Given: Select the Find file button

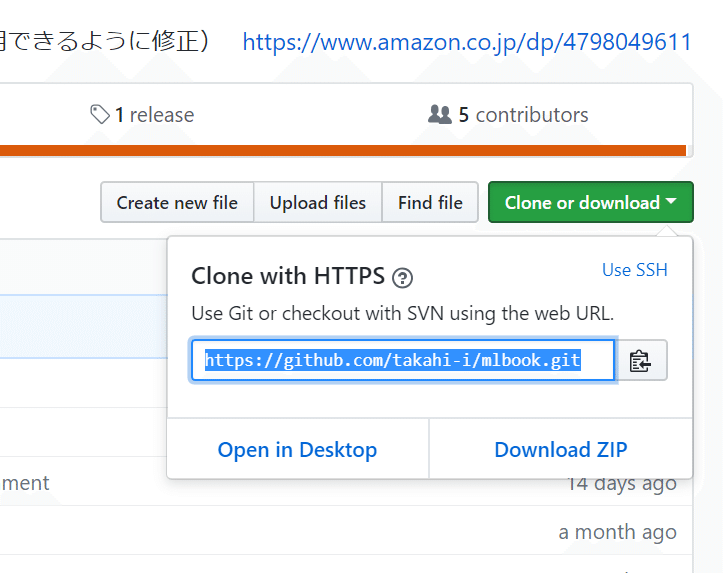Looking at the screenshot, I should pyautogui.click(x=430, y=202).
